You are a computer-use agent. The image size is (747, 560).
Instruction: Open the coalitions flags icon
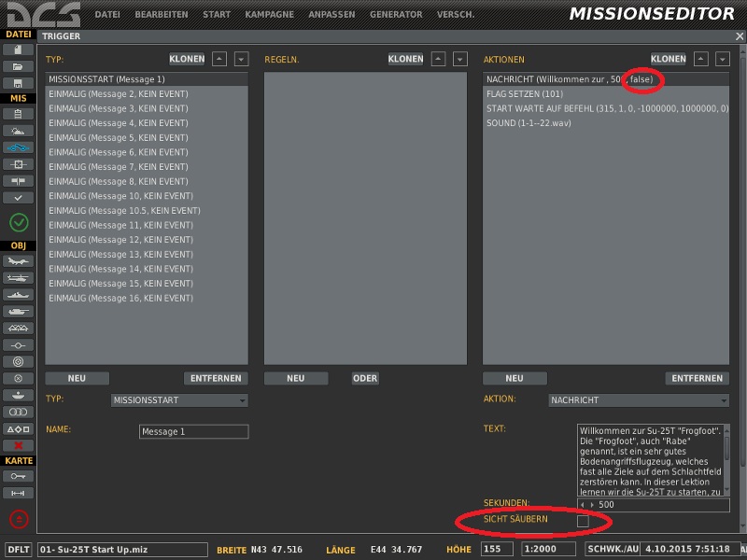click(x=18, y=181)
